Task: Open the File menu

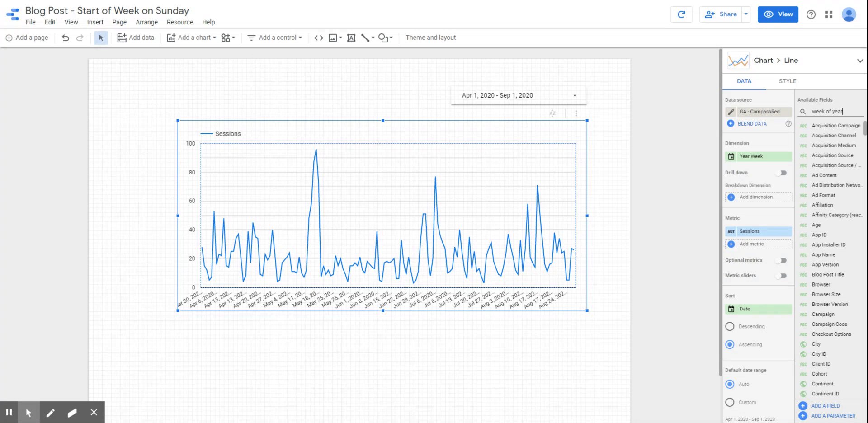Action: coord(31,22)
